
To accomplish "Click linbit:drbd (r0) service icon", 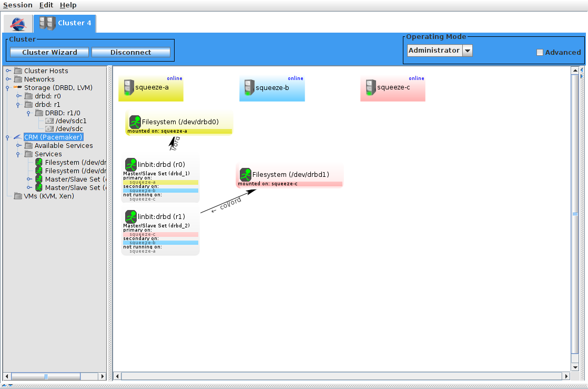I will coord(131,164).
